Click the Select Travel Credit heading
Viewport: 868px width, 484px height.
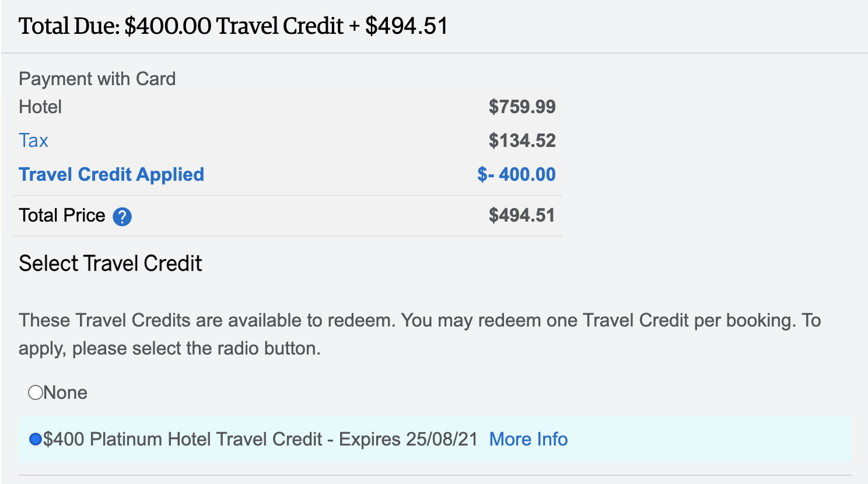[110, 264]
